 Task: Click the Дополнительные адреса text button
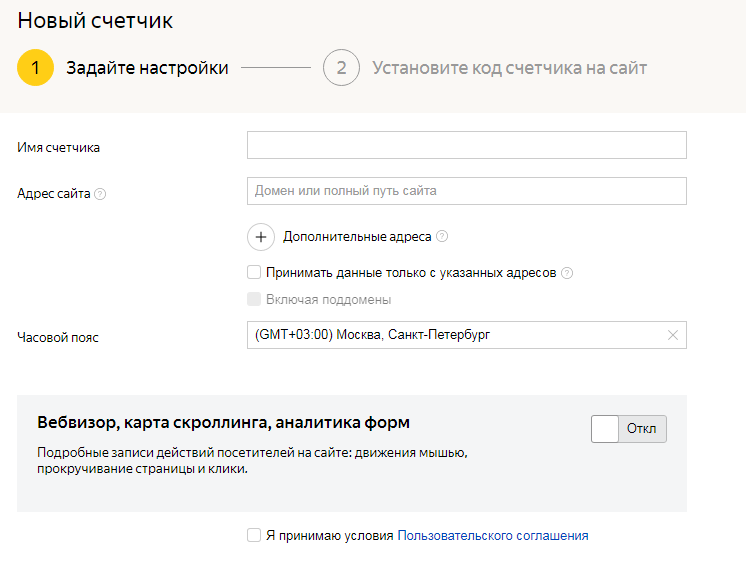pos(357,237)
